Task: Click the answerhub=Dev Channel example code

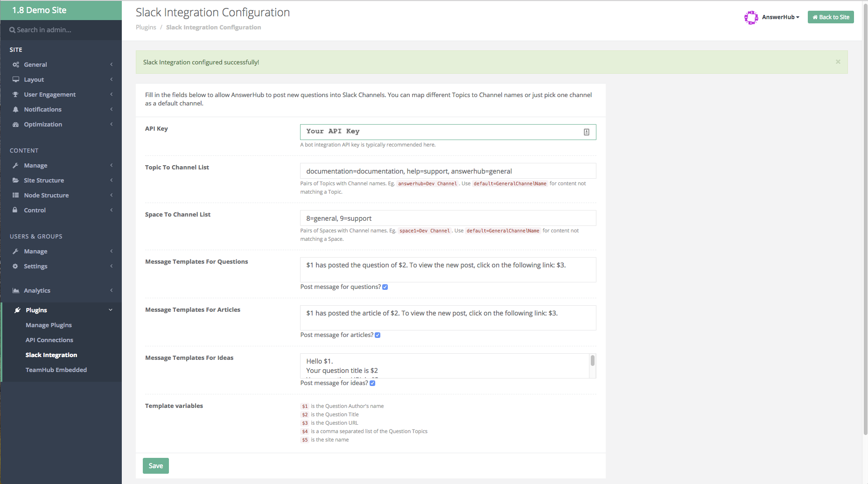Action: pos(427,183)
